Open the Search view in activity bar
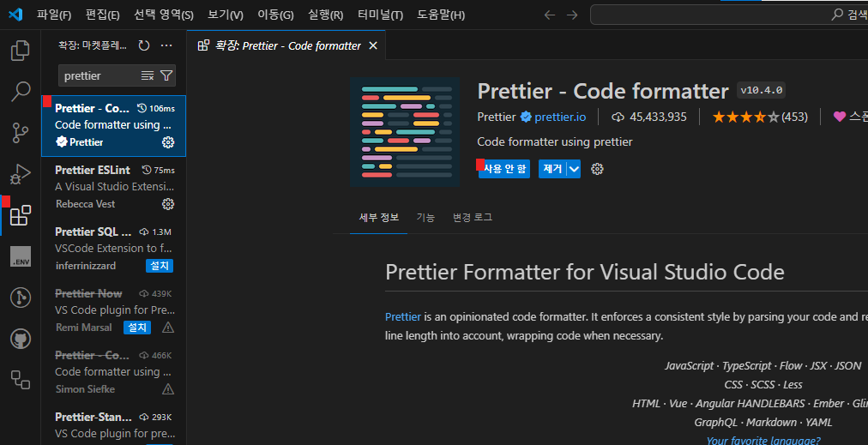 click(x=21, y=92)
